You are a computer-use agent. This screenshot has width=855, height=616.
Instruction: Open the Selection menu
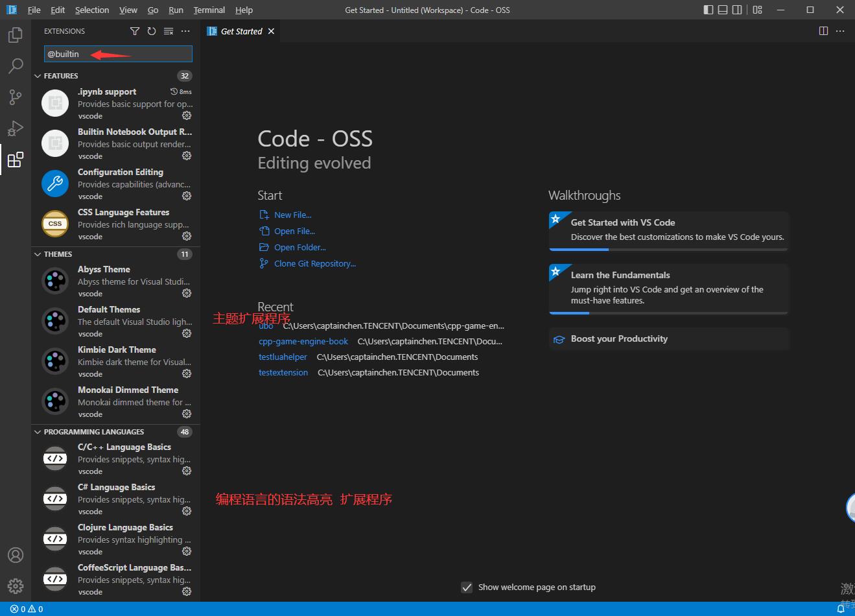92,10
